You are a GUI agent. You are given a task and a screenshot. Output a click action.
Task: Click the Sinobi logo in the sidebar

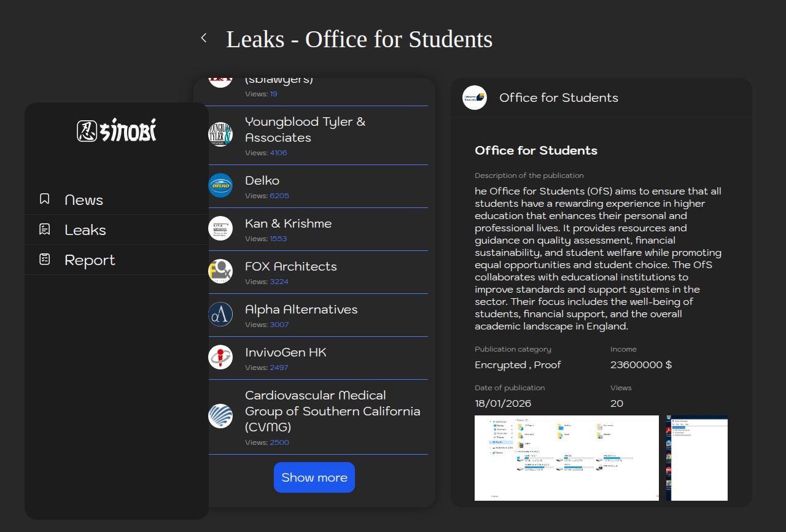click(x=117, y=131)
